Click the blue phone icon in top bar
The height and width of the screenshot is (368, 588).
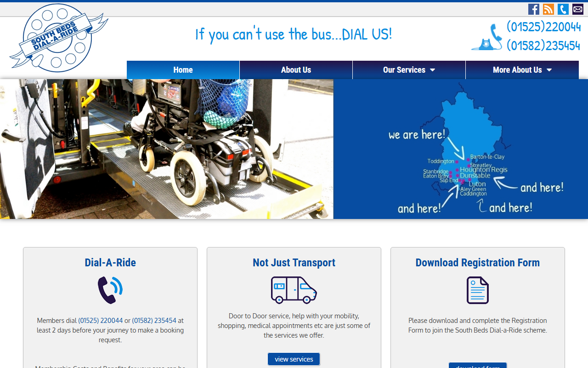tap(563, 9)
